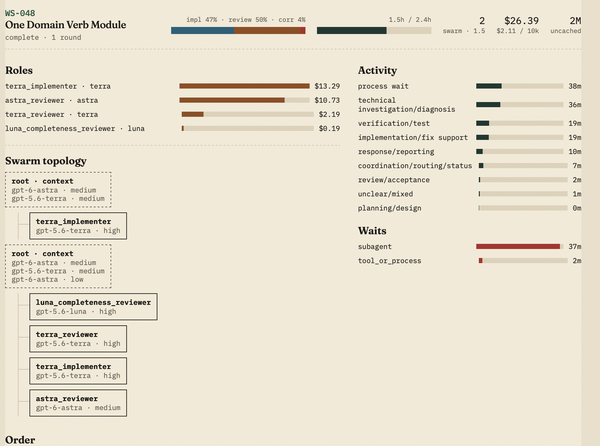Select the coordination/routing/status activity row
Viewport: 600px width, 446px height.
point(470,166)
